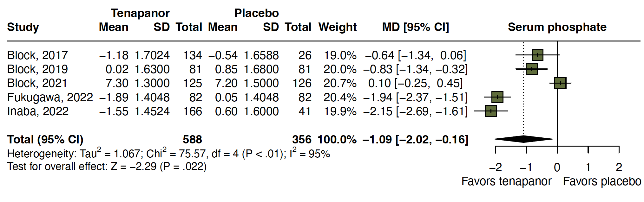Click the Block, 2017 green square marker

coord(537,55)
